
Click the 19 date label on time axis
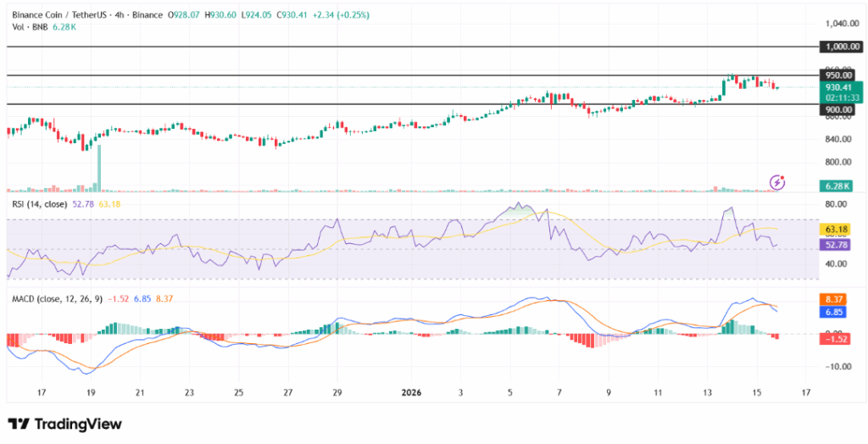pos(92,393)
